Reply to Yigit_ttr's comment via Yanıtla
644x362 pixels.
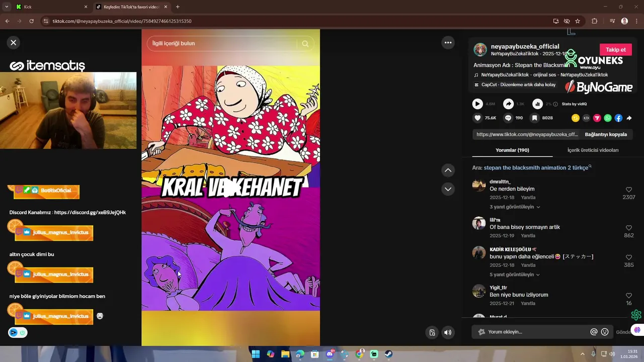528,304
